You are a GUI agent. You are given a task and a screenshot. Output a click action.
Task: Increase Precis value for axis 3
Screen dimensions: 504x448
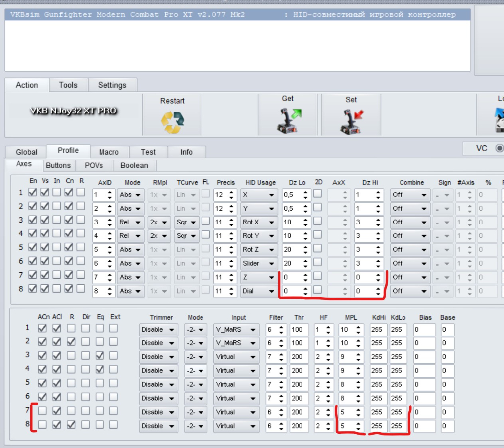pos(231,220)
